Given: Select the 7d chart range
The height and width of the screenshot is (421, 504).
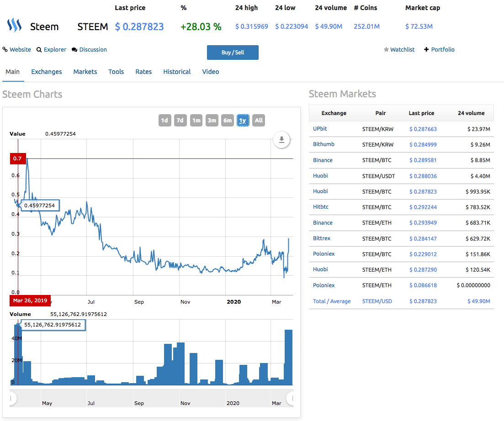Looking at the screenshot, I should tap(180, 121).
